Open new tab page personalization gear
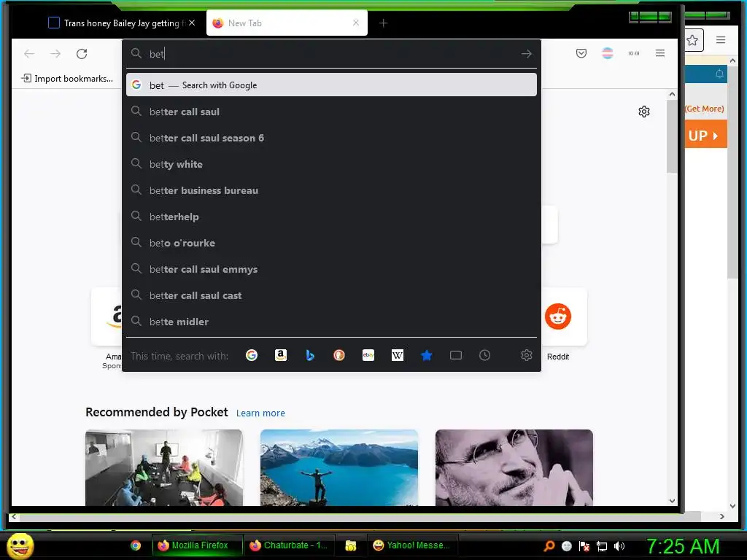 pos(644,112)
